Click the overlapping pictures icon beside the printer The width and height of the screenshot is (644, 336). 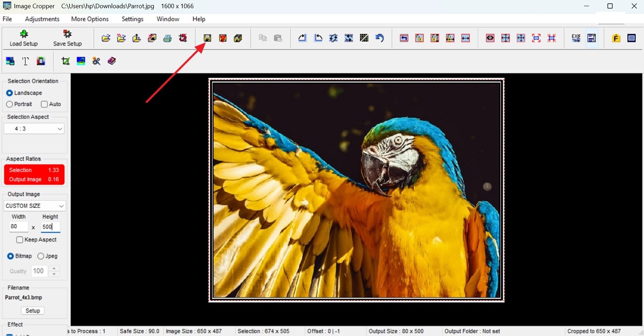point(152,38)
